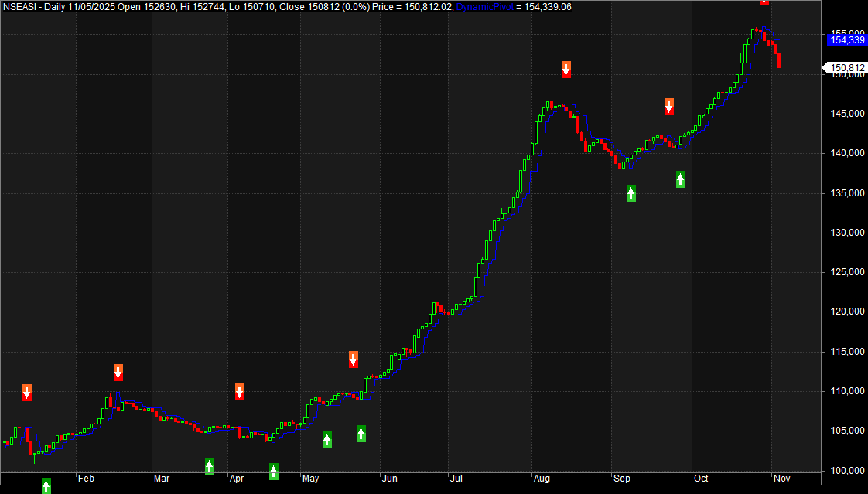Viewport: 868px width, 494px height.
Task: Click the Nov label on the date axis
Action: coord(781,479)
